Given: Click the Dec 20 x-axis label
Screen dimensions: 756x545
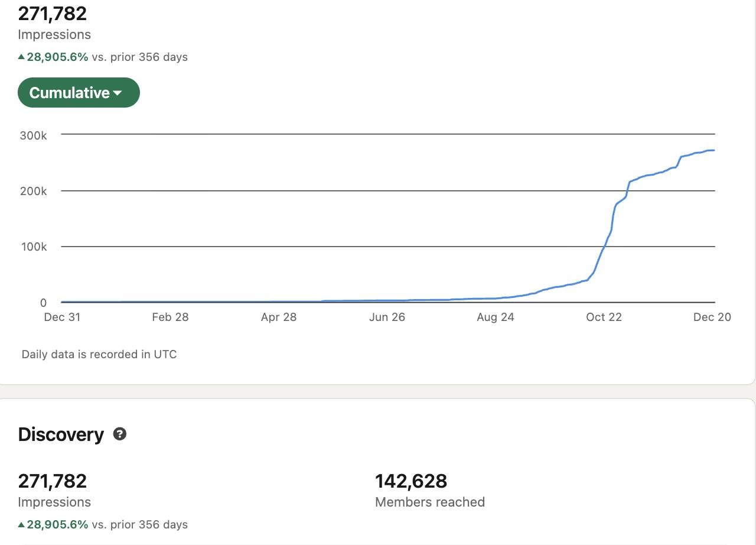Looking at the screenshot, I should (x=712, y=317).
